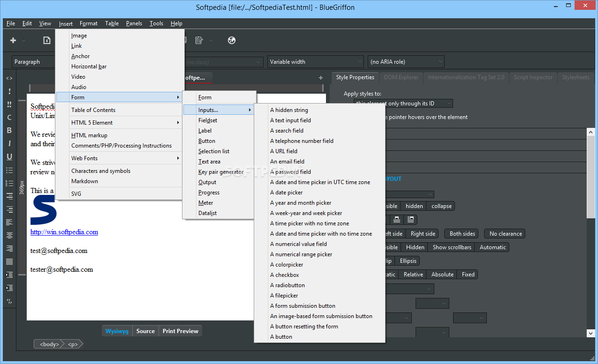The height and width of the screenshot is (364, 598).
Task: Click the globe browser preview icon
Action: tap(231, 40)
